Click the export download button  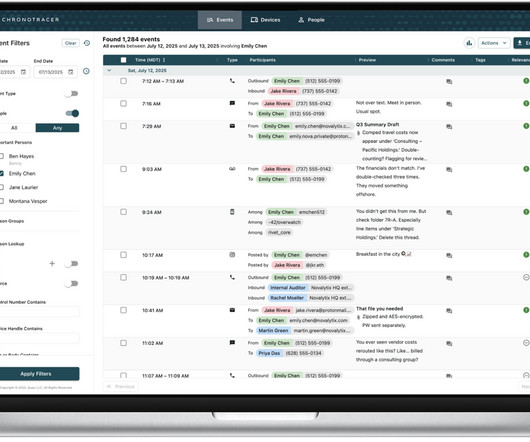point(522,43)
